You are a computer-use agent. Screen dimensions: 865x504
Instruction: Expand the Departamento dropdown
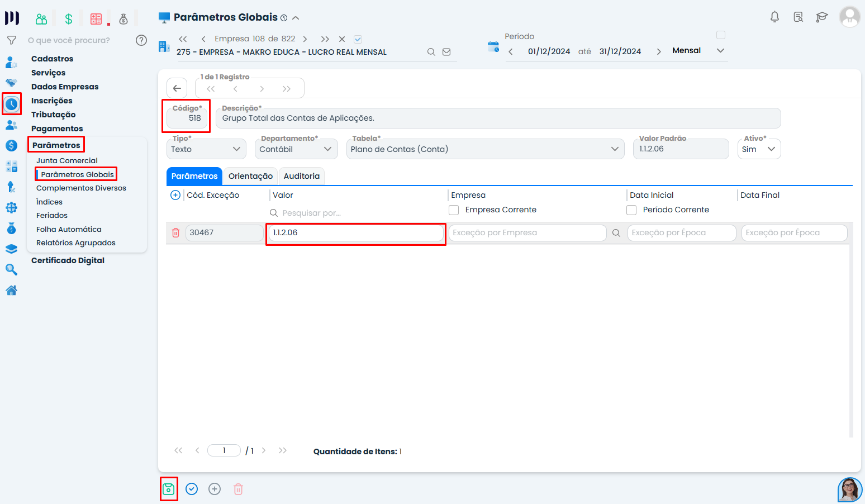pyautogui.click(x=296, y=149)
